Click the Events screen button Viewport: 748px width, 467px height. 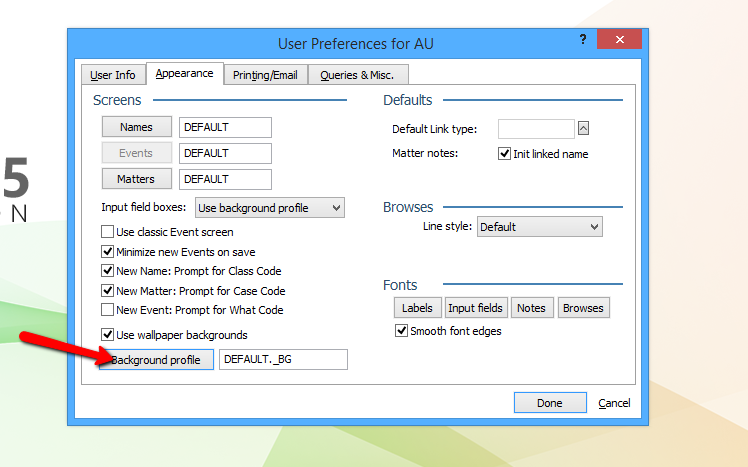tap(136, 153)
